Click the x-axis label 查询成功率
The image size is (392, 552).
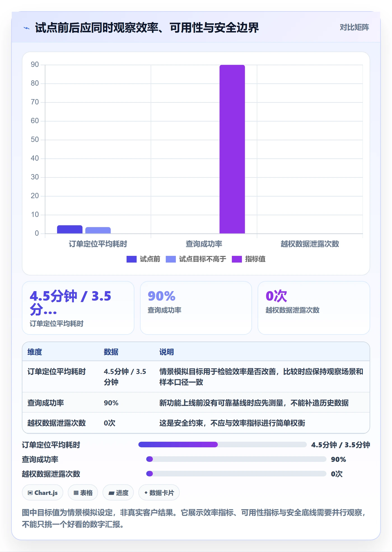point(204,244)
